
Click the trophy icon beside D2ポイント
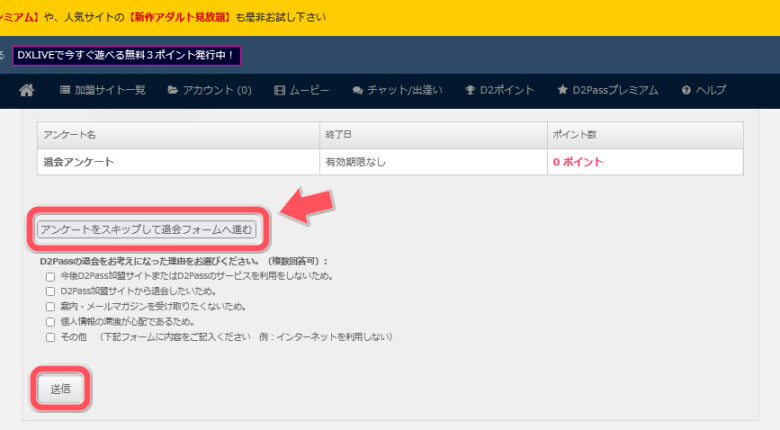click(x=470, y=90)
